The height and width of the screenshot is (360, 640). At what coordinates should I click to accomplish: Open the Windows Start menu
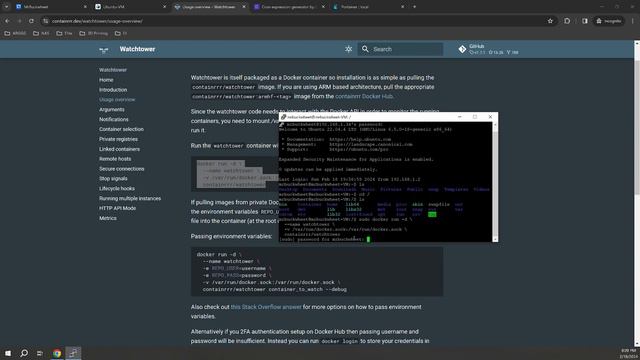(x=8, y=353)
